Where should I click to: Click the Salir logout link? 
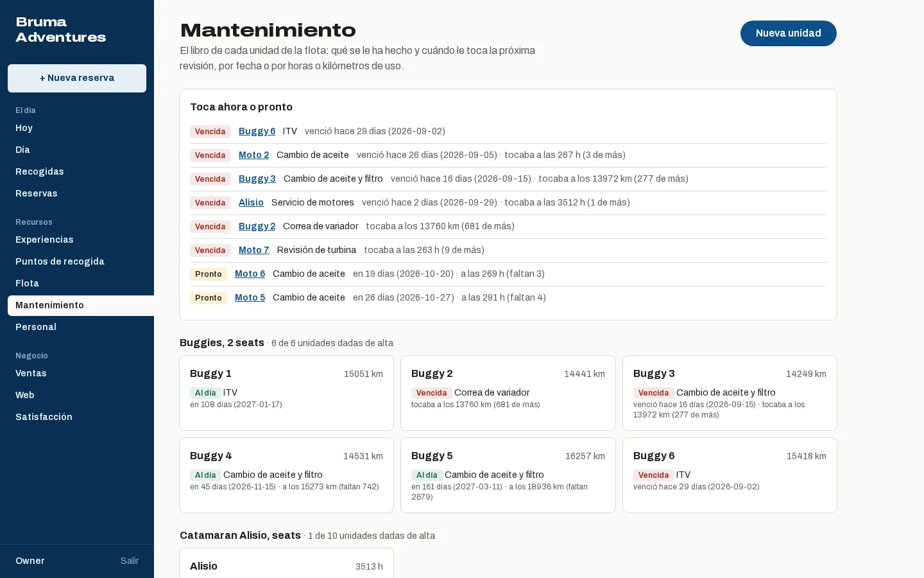[130, 561]
